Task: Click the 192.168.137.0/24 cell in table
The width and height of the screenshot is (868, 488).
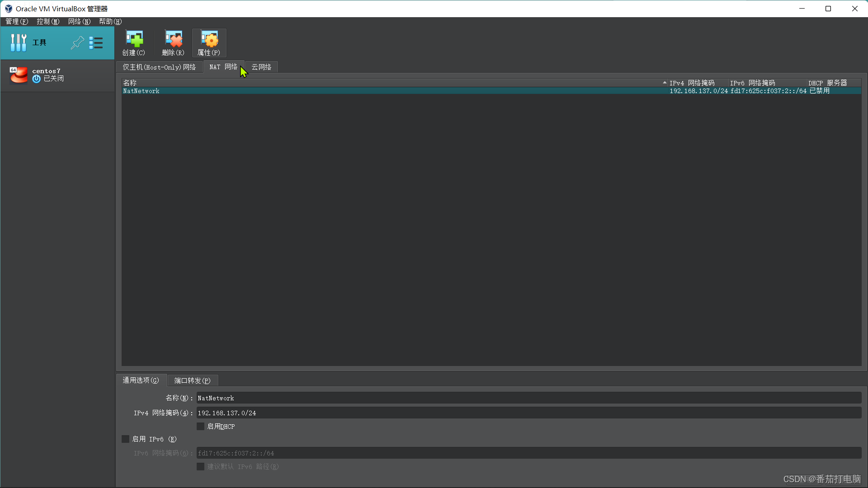Action: point(698,91)
